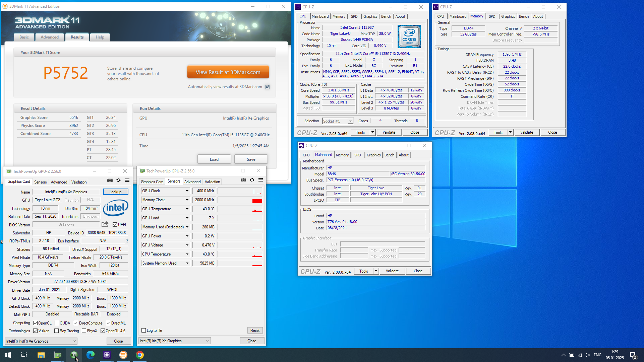Click battery tray icon
Screen dimensions: 644x362
pos(571,355)
